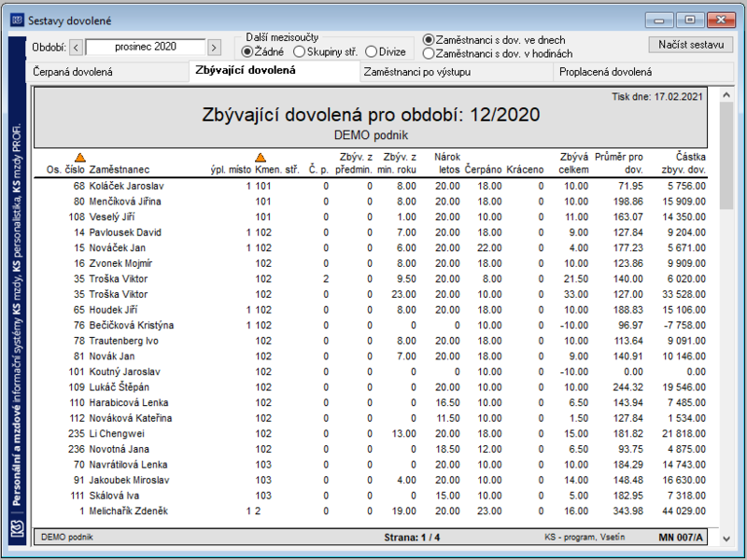Select the row Menčíková Jiřina
Screen dimensions: 747x560
click(371, 202)
